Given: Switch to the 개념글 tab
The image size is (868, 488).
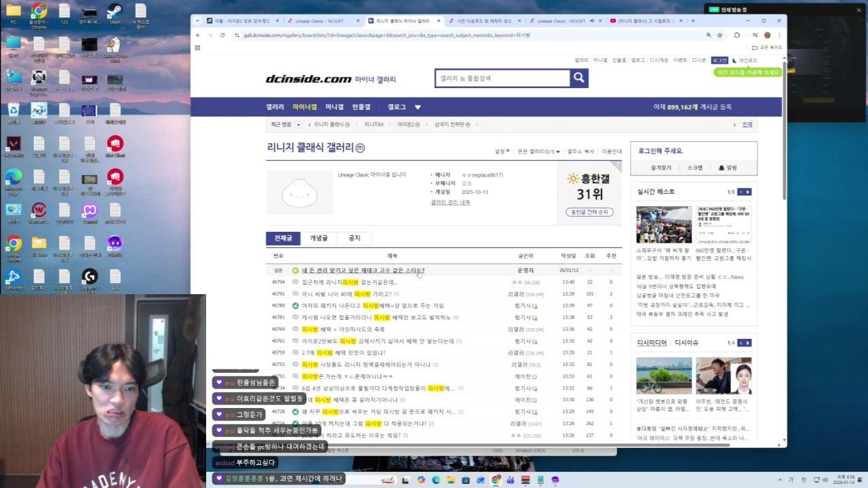Looking at the screenshot, I should click(318, 238).
